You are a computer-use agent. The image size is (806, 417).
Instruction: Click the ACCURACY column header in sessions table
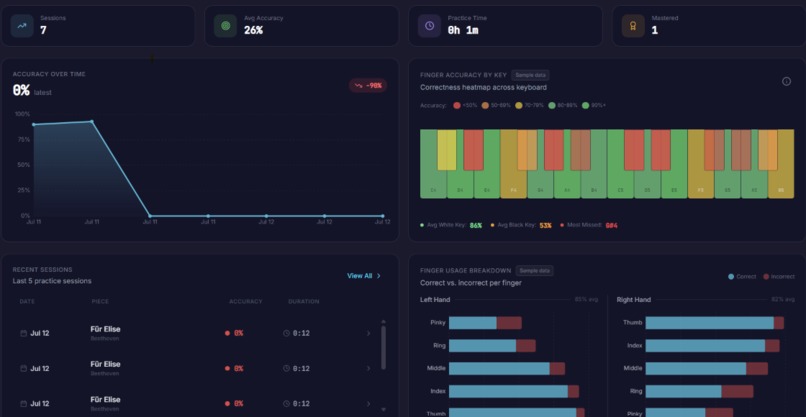click(246, 301)
